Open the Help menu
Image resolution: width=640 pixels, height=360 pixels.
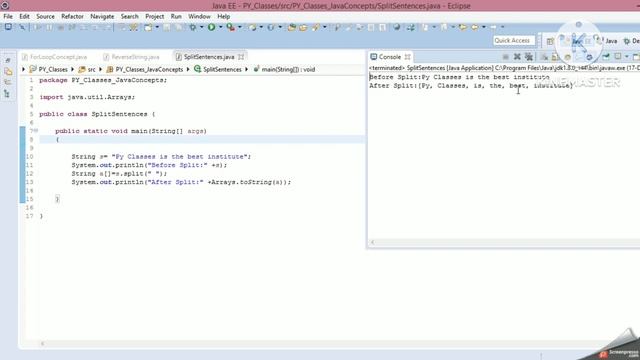[223, 16]
